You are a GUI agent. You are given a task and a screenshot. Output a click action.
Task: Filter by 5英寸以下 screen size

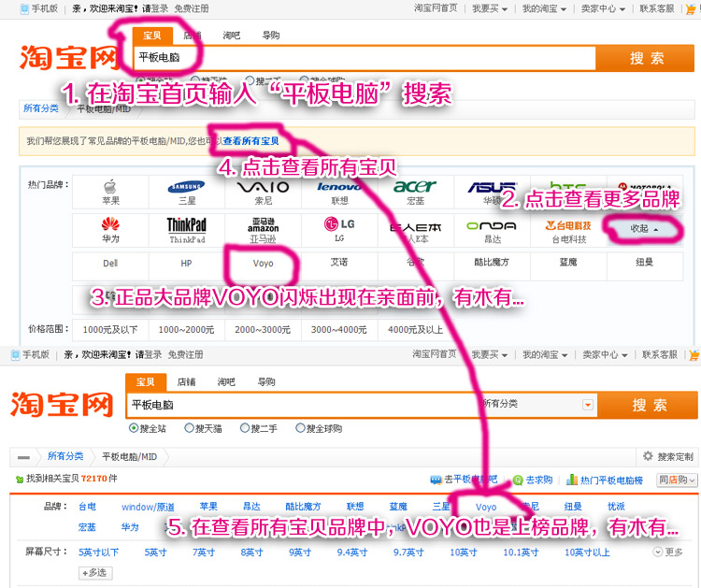98,552
